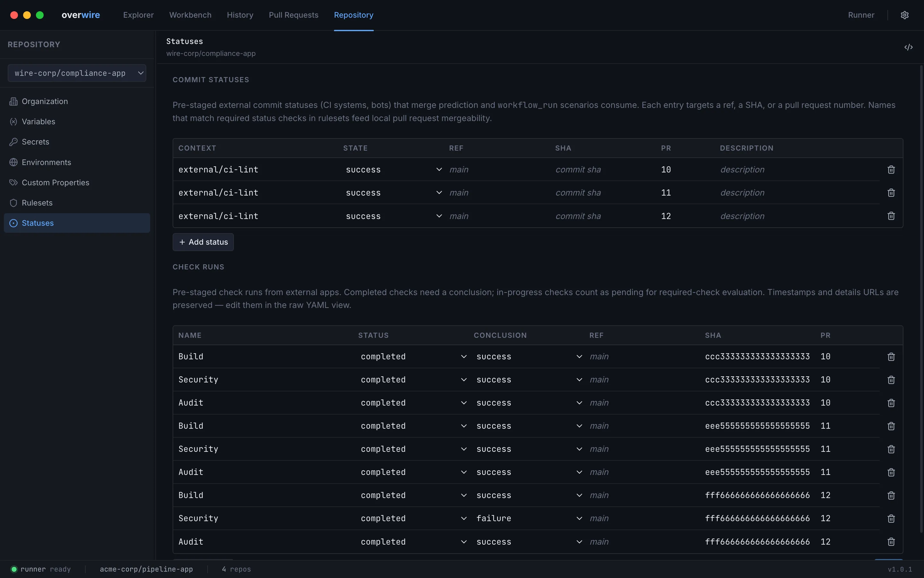
Task: Click acme-corp/pipeline-app in status bar
Action: point(146,569)
